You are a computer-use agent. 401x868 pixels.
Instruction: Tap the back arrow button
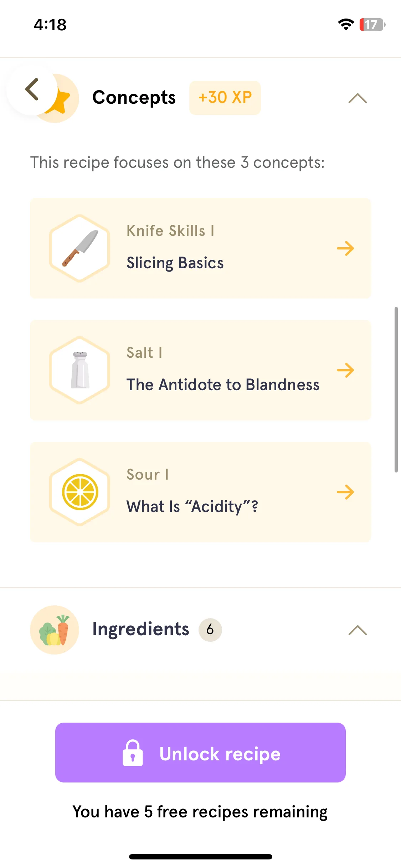pyautogui.click(x=32, y=90)
